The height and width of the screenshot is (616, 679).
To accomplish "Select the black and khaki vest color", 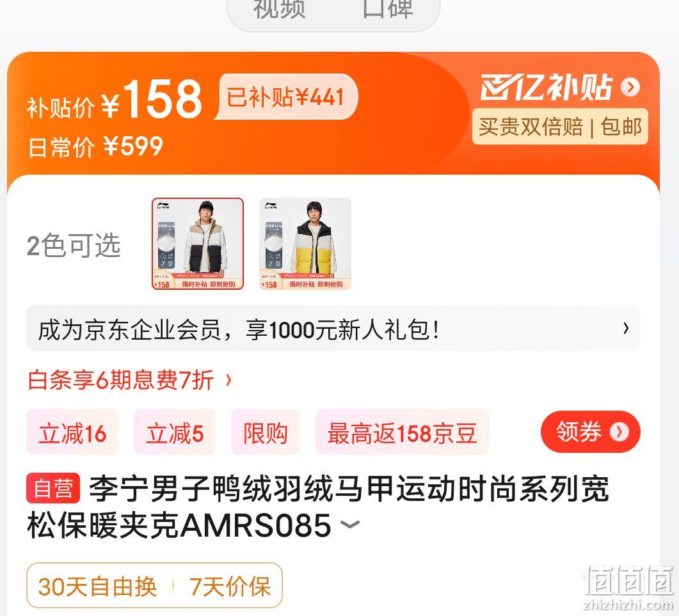I will (198, 244).
